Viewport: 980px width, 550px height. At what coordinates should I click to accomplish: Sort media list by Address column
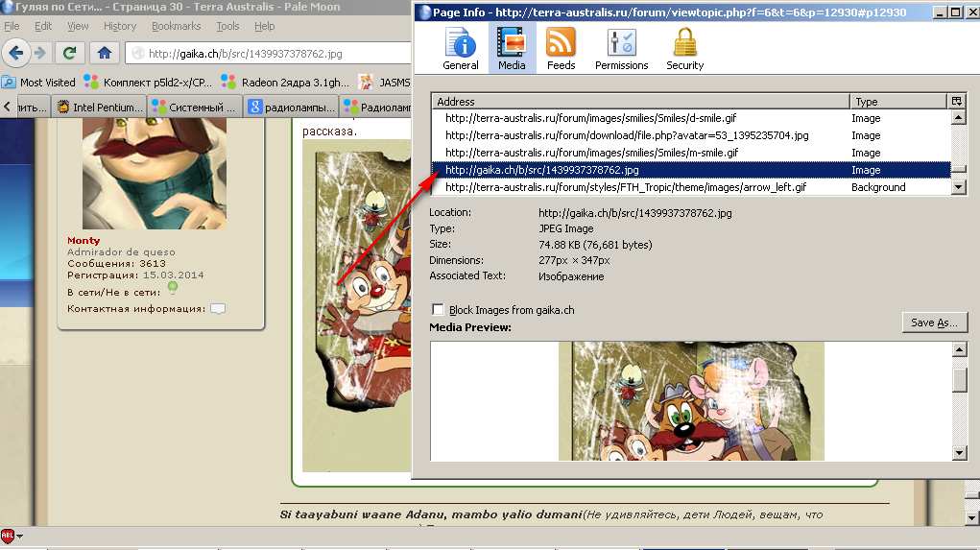tap(640, 101)
